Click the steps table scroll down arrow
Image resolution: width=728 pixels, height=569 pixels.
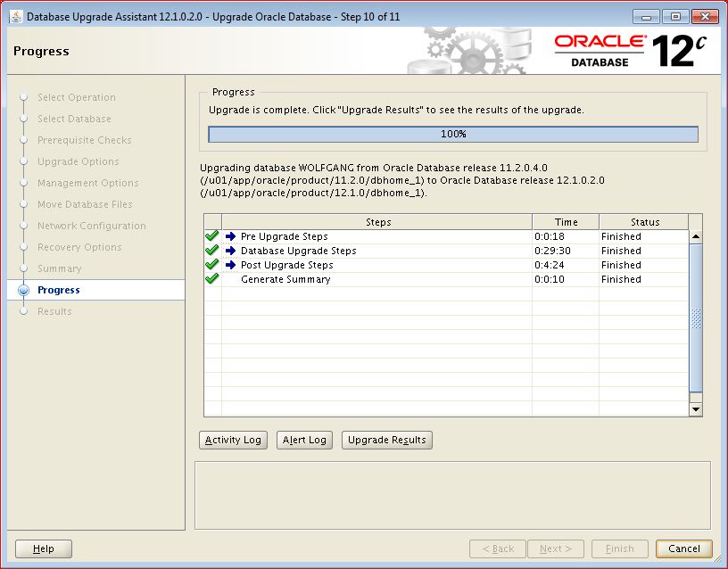coord(696,409)
